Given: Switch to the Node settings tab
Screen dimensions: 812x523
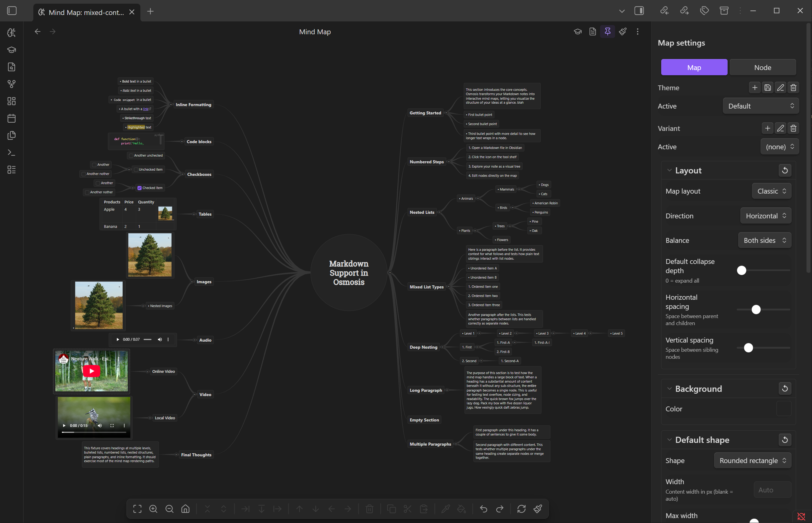Looking at the screenshot, I should (762, 67).
